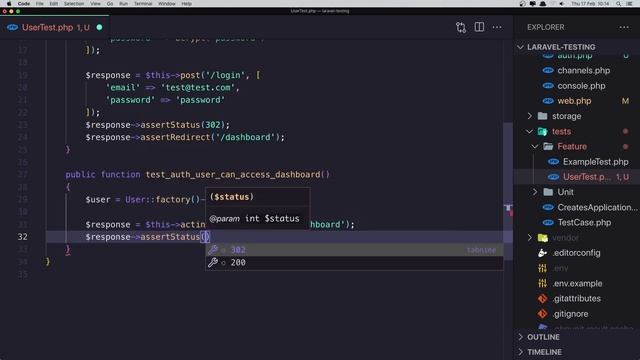Open CreatesApplication file in explorer
Image resolution: width=640 pixels, height=360 pixels.
click(x=597, y=207)
